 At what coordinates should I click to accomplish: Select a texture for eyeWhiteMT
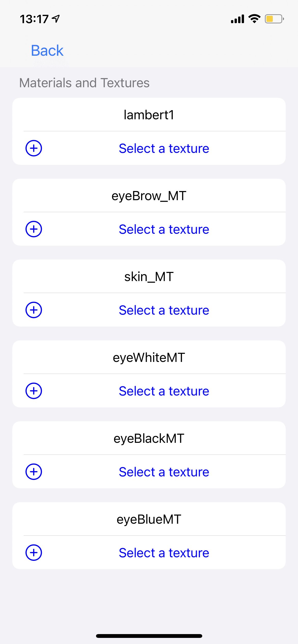pyautogui.click(x=164, y=391)
